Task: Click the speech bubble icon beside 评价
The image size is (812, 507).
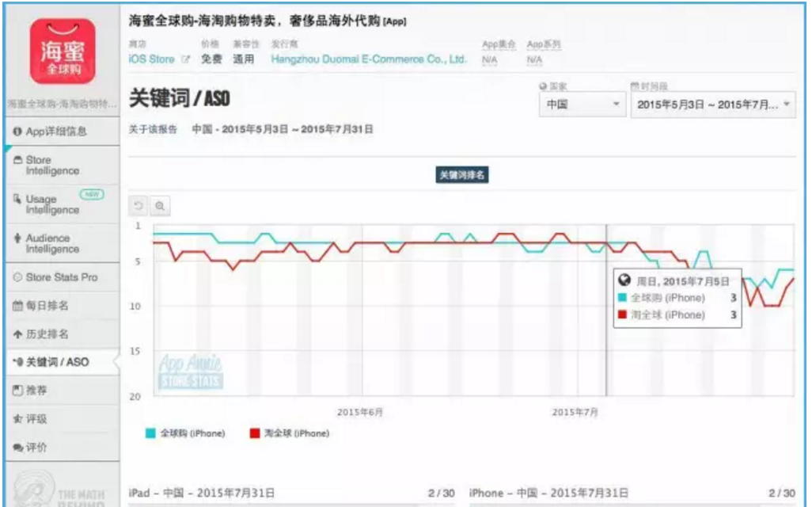Action: pyautogui.click(x=18, y=448)
